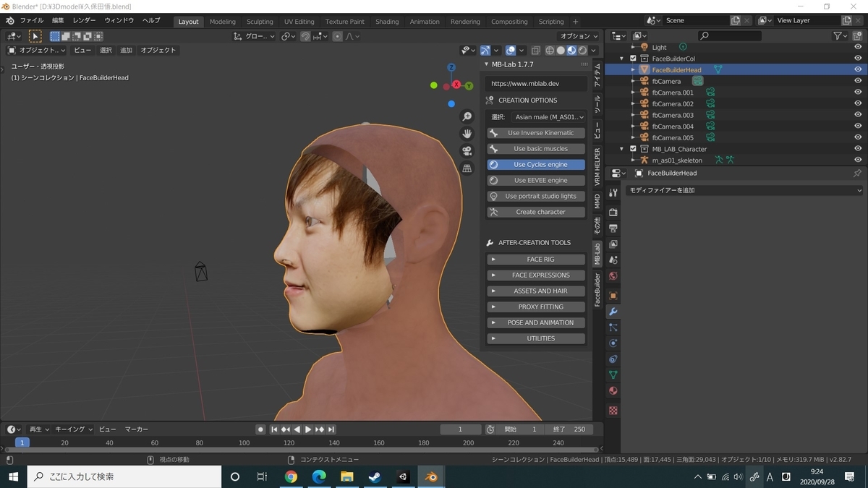Click the end frame 250 field
The image size is (868, 488).
coord(569,429)
